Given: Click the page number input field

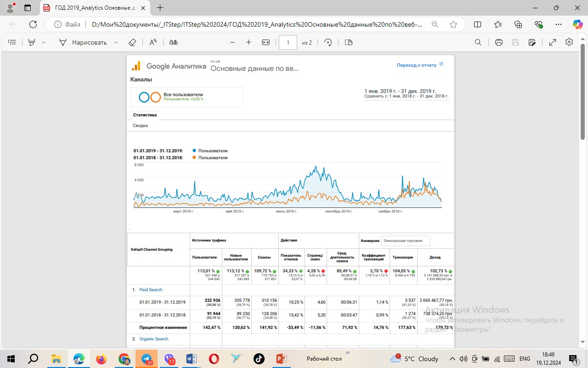Looking at the screenshot, I should coord(288,42).
